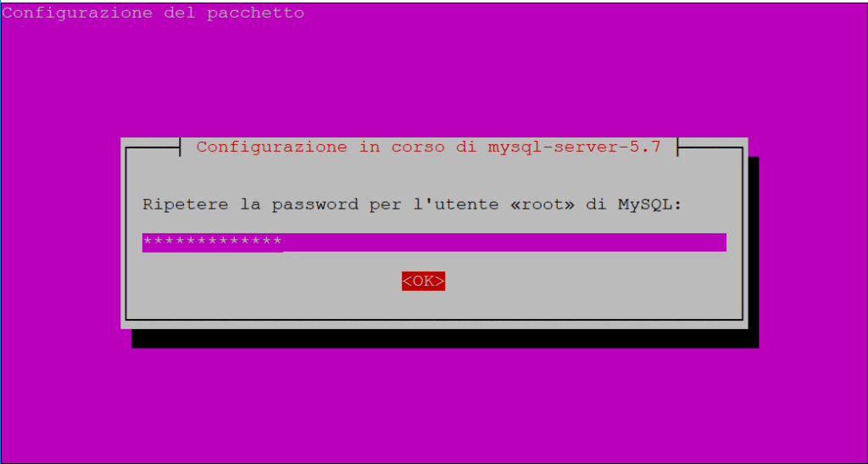This screenshot has height=464, width=868.
Task: Click the gray dialog area beside OK button
Action: coord(554,282)
